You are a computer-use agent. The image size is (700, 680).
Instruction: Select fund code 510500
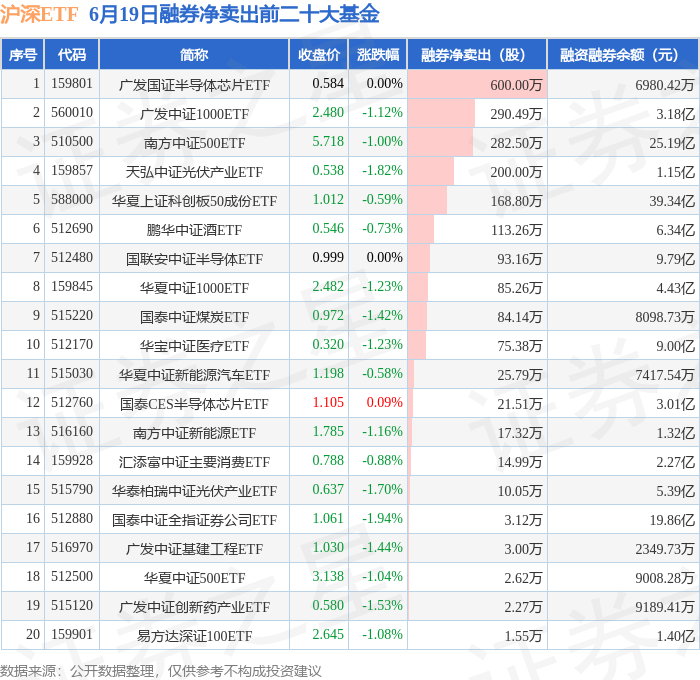pos(71,142)
